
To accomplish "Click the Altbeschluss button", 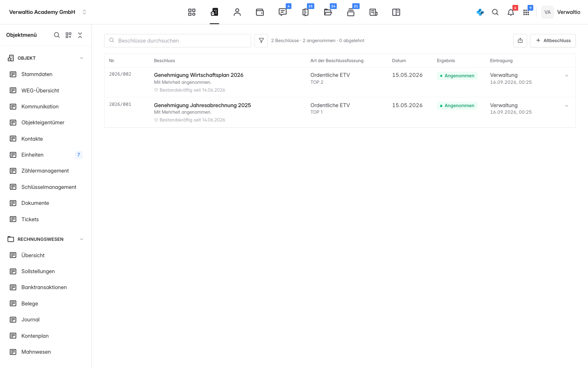I will (553, 40).
